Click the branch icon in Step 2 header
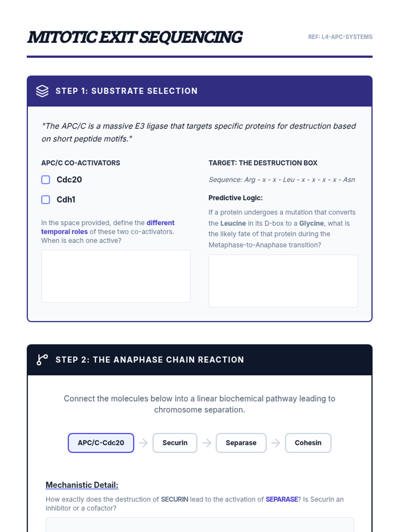Image resolution: width=399 pixels, height=532 pixels. [42, 359]
